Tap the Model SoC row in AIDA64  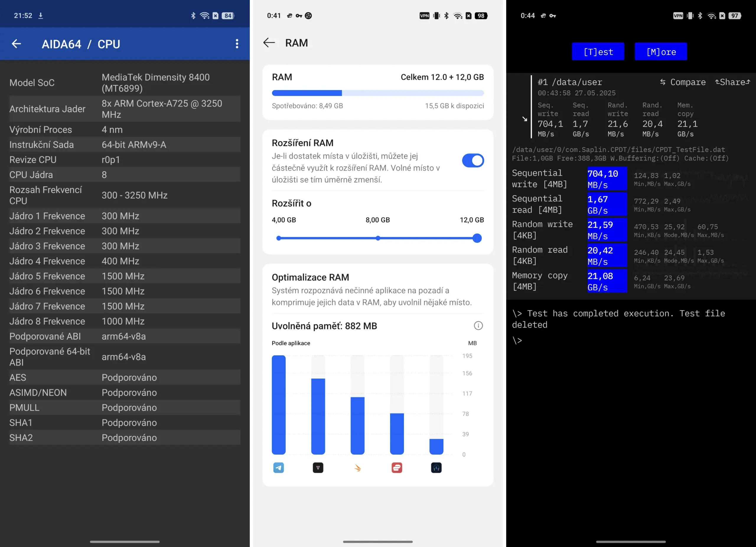click(125, 83)
